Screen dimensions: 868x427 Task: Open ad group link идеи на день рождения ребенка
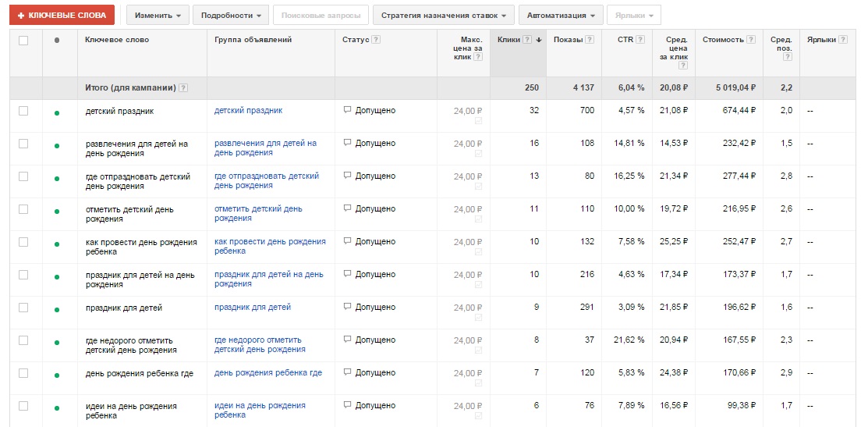[x=260, y=411]
